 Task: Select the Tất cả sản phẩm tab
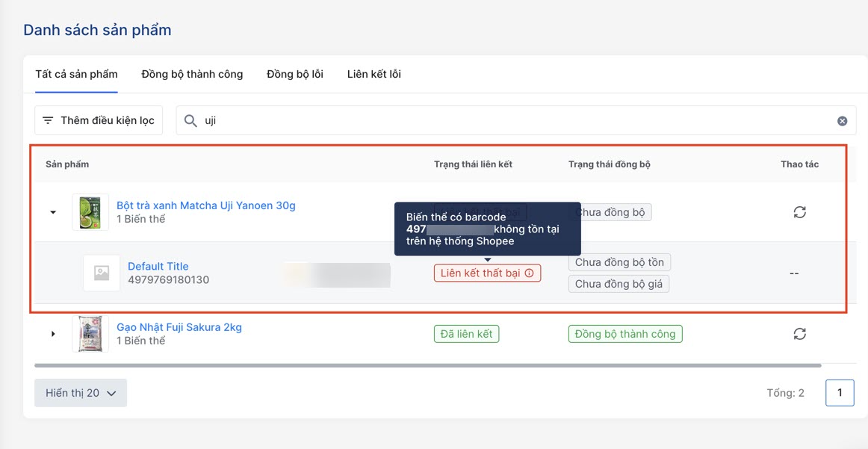click(x=76, y=74)
